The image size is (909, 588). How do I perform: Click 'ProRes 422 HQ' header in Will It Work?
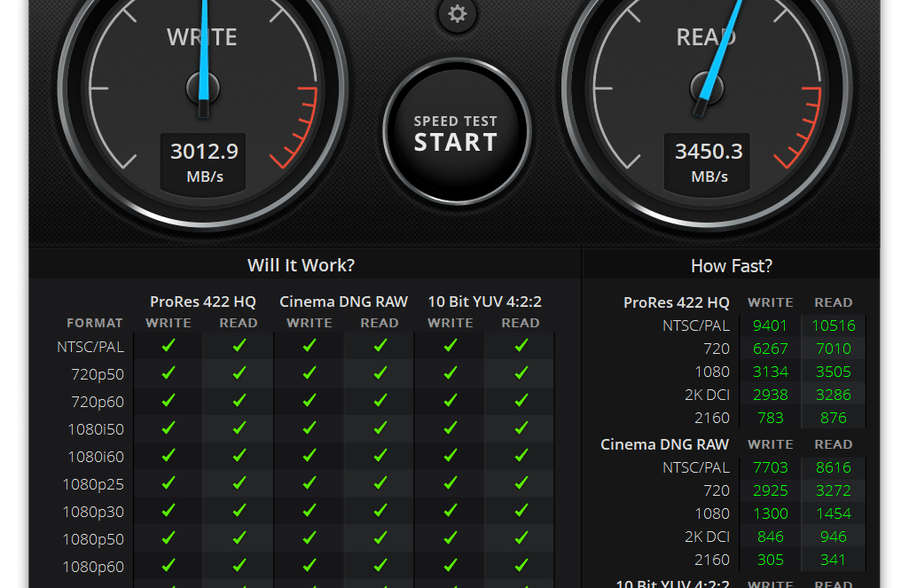pos(203,302)
